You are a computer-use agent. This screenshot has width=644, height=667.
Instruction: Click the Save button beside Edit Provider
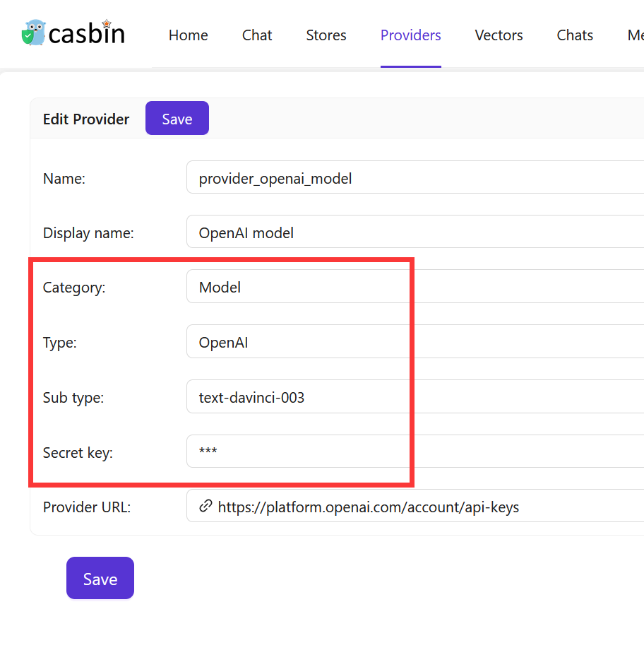[x=177, y=118]
